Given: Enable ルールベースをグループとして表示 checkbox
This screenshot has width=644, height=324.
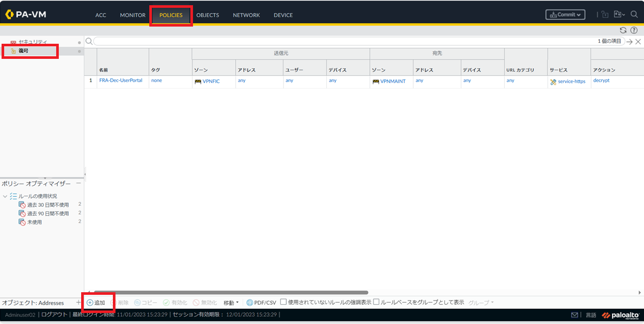Looking at the screenshot, I should 376,302.
